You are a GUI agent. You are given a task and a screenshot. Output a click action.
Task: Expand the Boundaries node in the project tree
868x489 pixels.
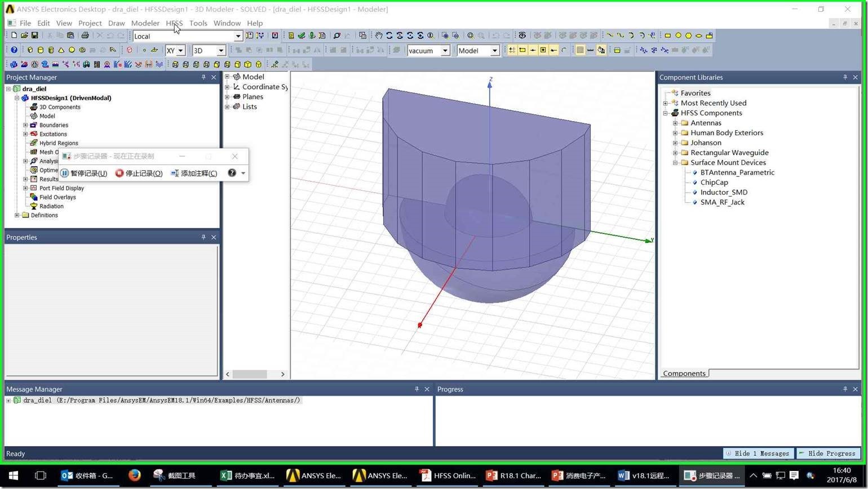coord(25,125)
